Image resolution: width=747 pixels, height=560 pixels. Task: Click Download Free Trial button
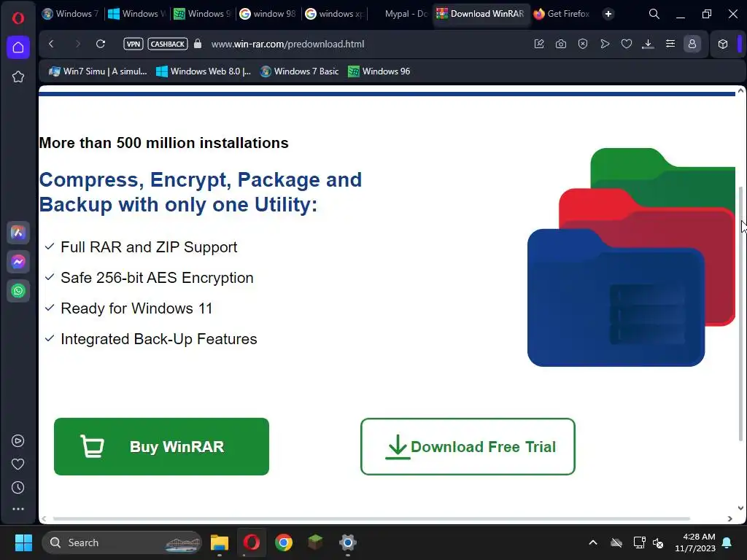point(468,447)
